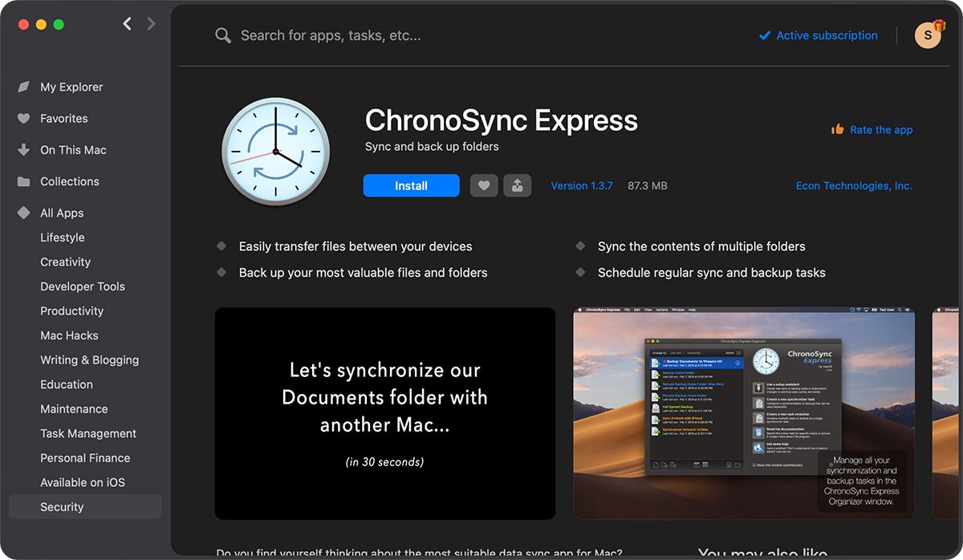
Task: Click Active subscription status link
Action: 827,35
